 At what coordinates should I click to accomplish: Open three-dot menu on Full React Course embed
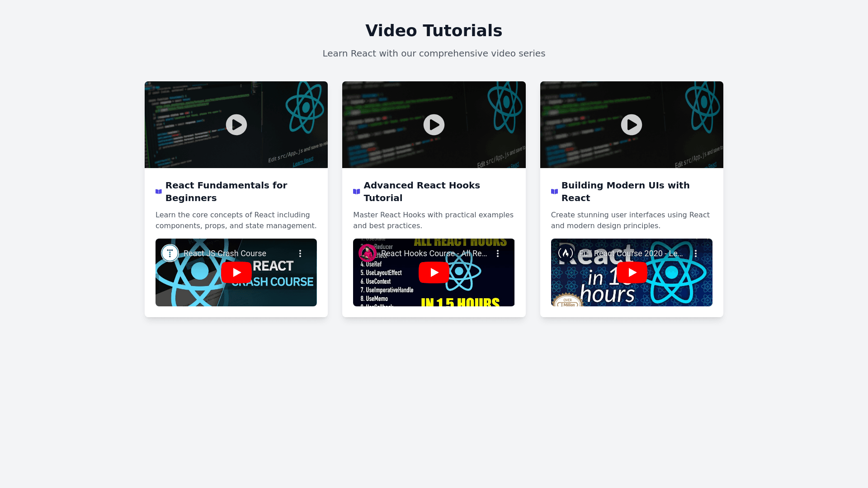696,253
